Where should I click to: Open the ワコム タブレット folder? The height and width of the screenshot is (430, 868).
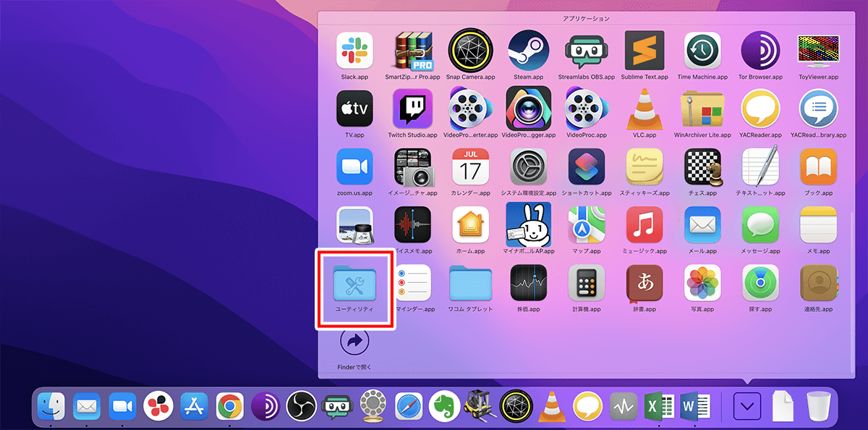click(470, 284)
